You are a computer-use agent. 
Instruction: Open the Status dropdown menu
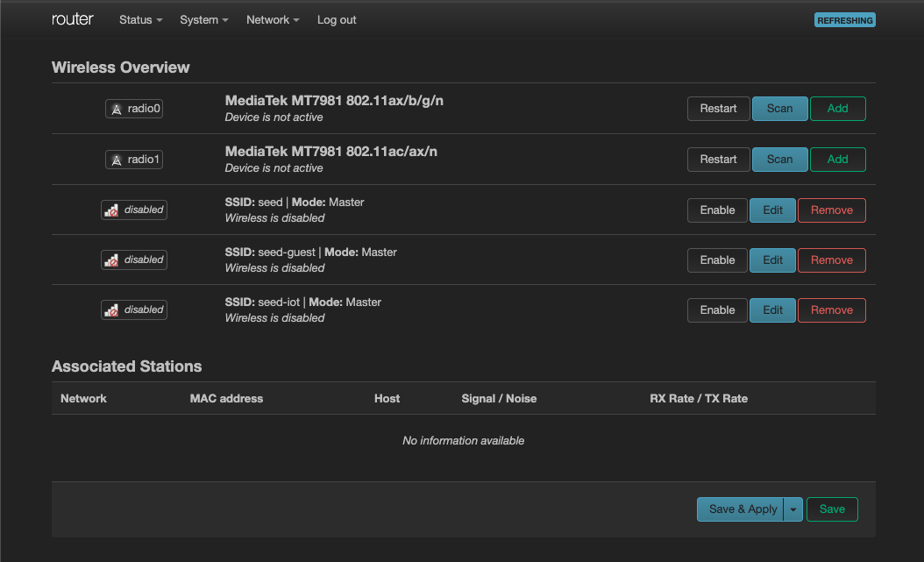tap(140, 19)
